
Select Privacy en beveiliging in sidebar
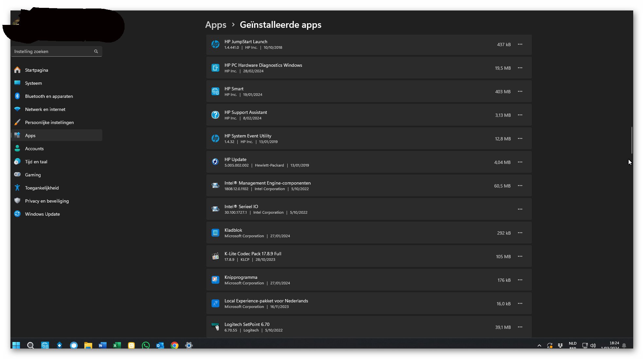coord(47,201)
